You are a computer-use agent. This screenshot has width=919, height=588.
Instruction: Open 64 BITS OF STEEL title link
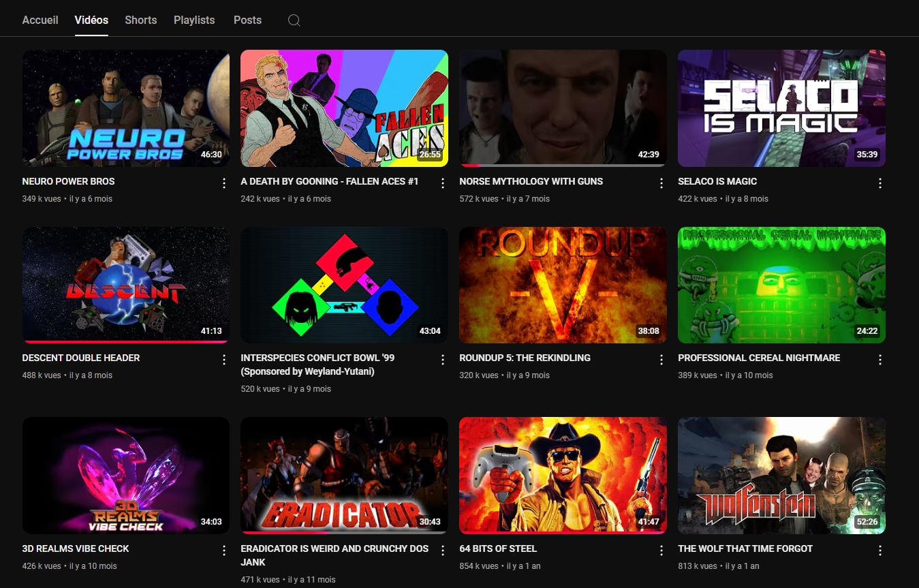(498, 548)
